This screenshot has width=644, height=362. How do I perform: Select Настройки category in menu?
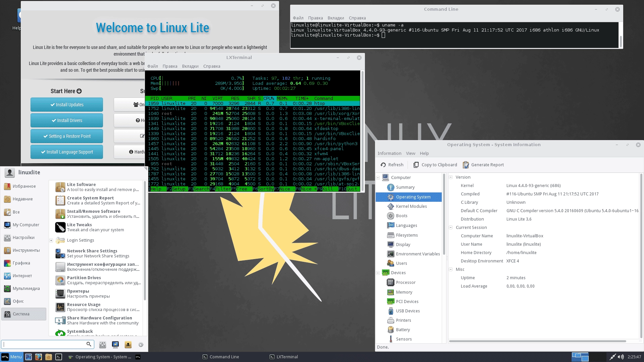[x=23, y=238]
